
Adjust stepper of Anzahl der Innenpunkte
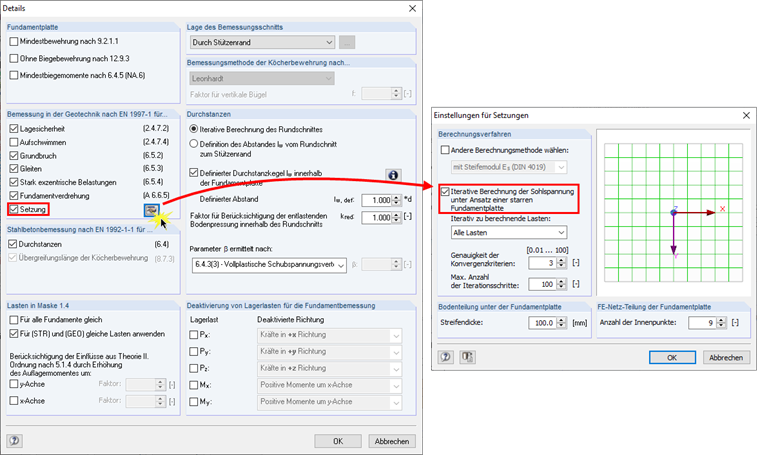point(721,323)
